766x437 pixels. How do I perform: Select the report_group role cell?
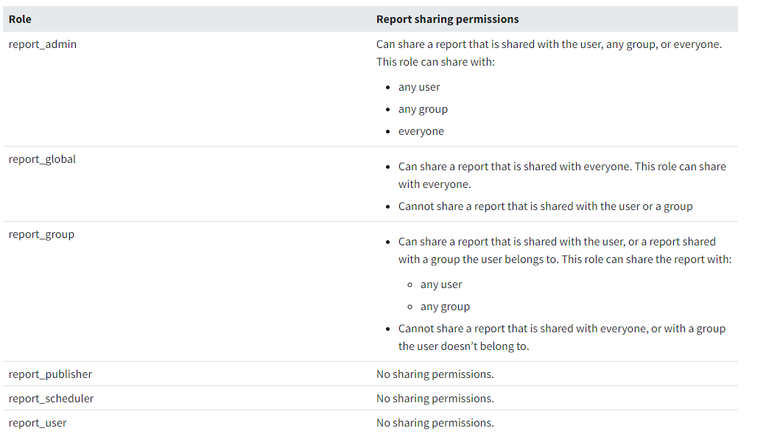tap(41, 234)
